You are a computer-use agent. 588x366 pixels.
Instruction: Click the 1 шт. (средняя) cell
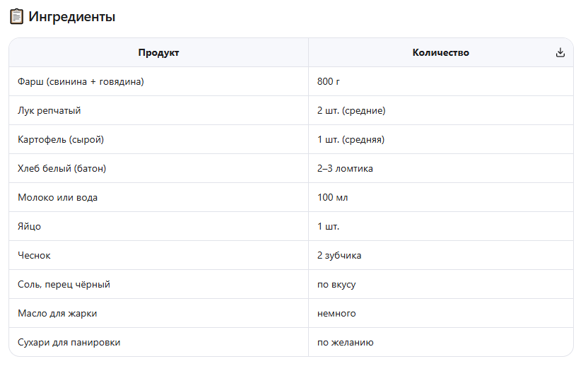pyautogui.click(x=351, y=140)
